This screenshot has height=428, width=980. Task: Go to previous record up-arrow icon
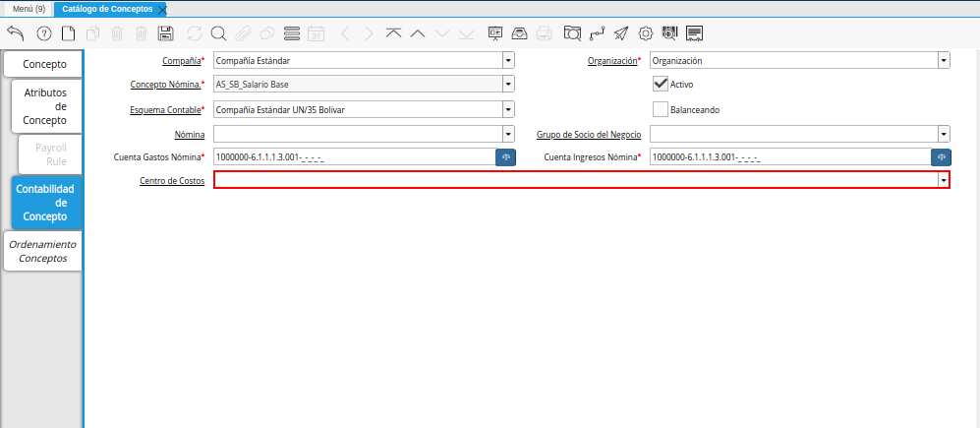coord(418,33)
